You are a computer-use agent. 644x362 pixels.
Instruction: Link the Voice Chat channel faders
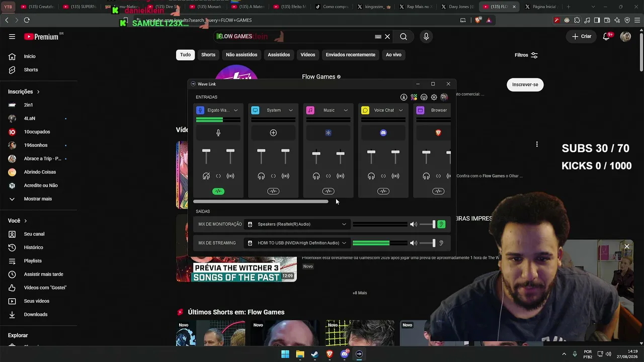point(383,176)
